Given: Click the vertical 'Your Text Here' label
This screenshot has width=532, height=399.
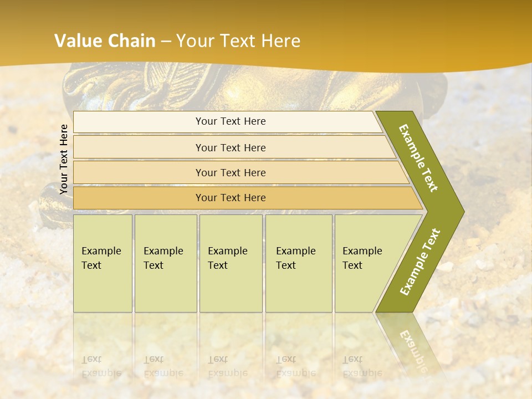Looking at the screenshot, I should point(63,159).
